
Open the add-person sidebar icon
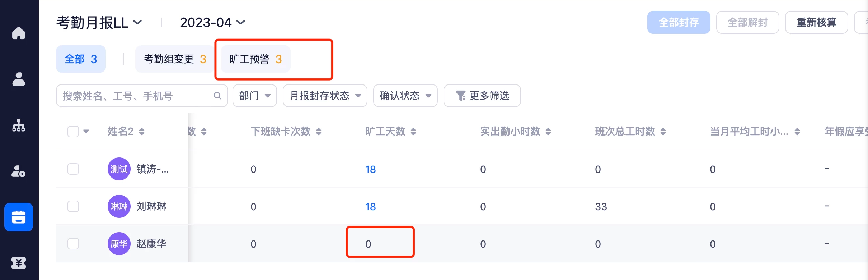pos(19,171)
